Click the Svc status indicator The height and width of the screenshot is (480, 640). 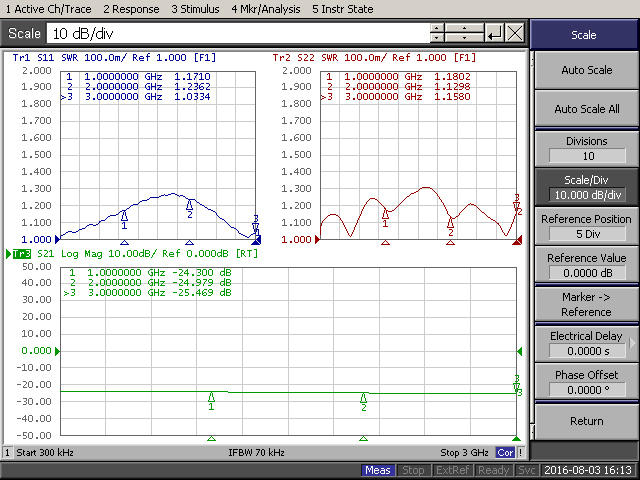(x=527, y=470)
